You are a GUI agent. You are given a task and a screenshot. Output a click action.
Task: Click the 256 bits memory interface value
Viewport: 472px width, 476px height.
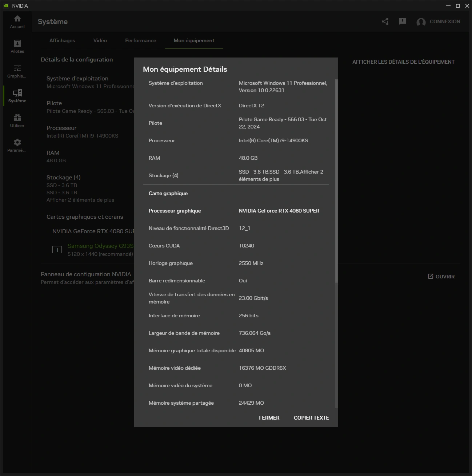point(249,316)
